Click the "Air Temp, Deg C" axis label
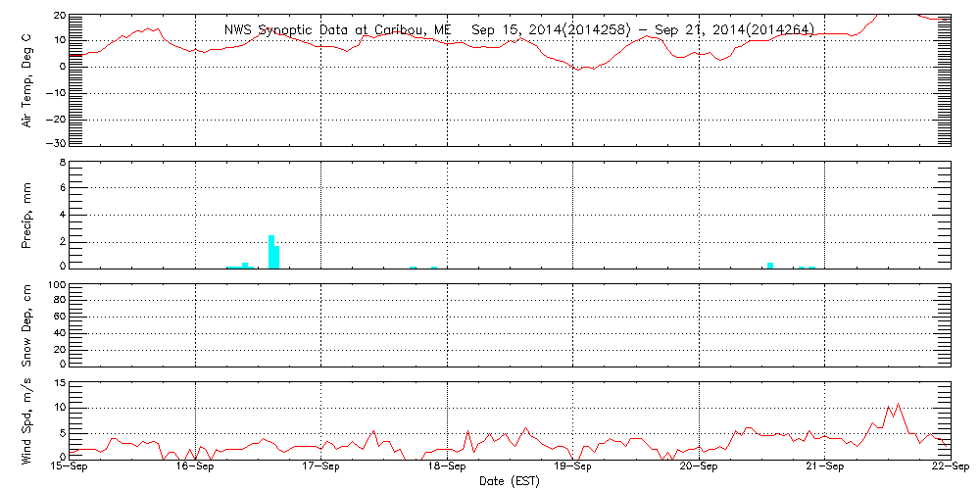Viewport: 980px width, 490px height. tap(27, 79)
